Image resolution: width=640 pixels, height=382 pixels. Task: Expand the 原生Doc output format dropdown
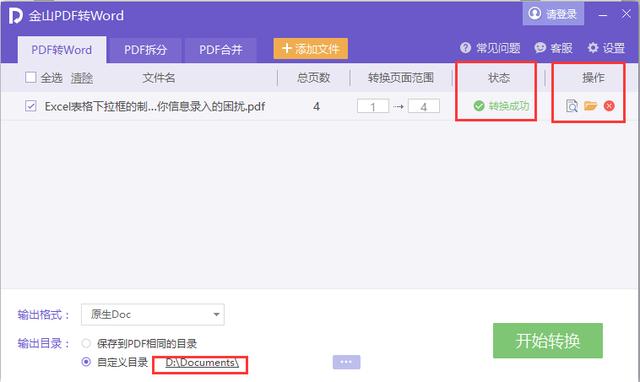[x=153, y=314]
